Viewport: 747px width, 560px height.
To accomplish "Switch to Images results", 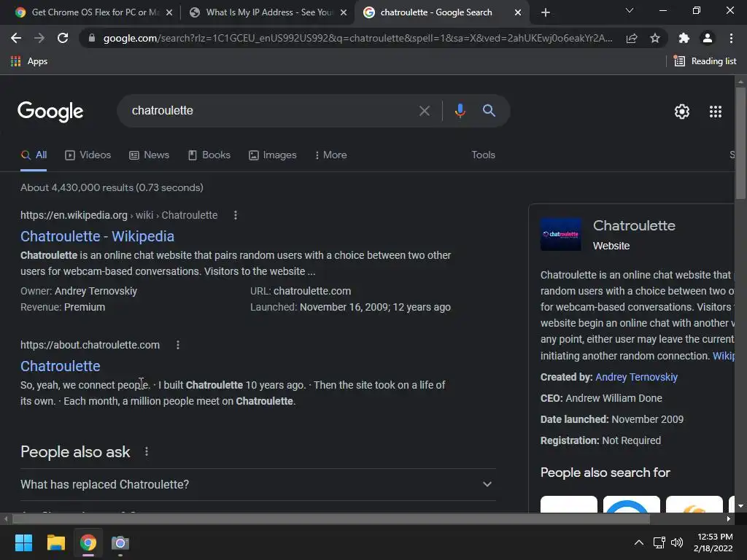I will point(273,155).
